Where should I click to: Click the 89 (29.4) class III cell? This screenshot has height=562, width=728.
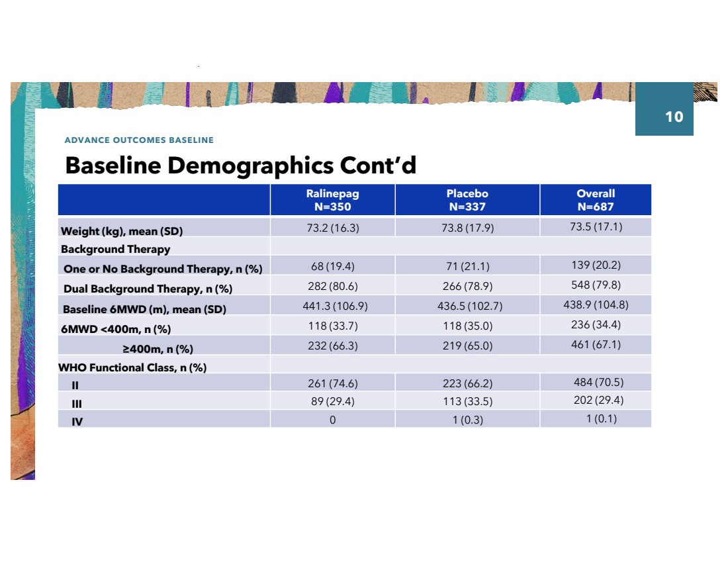point(332,401)
